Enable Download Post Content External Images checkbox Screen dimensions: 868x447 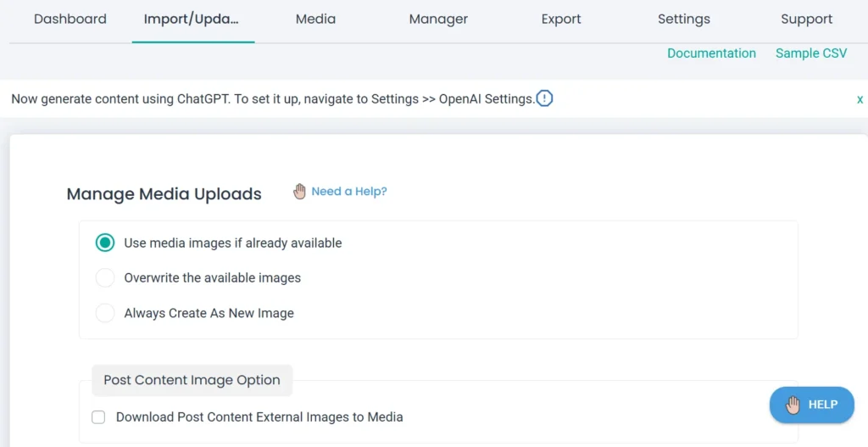coord(98,417)
